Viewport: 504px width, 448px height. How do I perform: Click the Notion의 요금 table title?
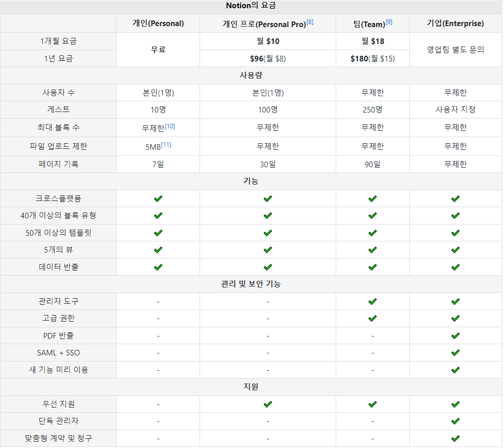coord(251,6)
